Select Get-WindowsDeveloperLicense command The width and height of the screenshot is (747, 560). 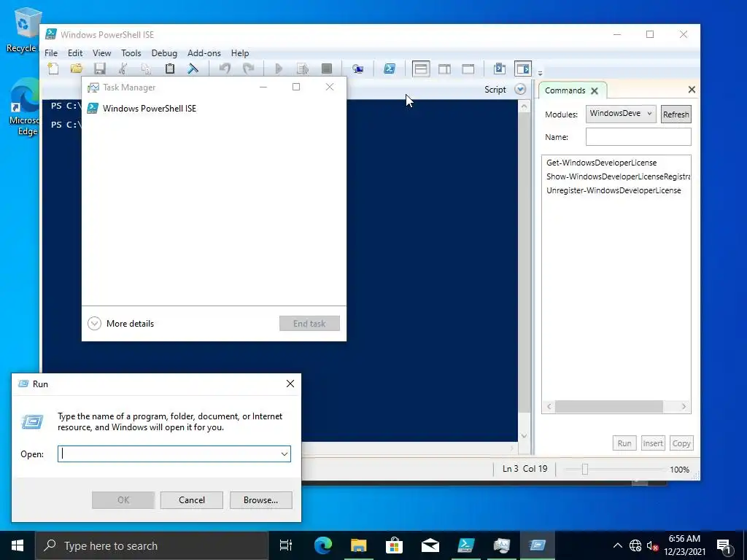click(x=601, y=163)
